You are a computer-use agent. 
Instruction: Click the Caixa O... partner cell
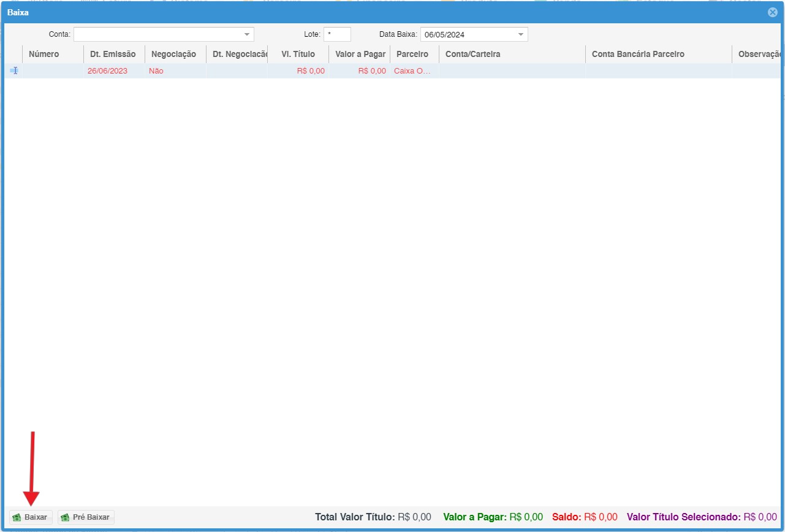pyautogui.click(x=413, y=70)
